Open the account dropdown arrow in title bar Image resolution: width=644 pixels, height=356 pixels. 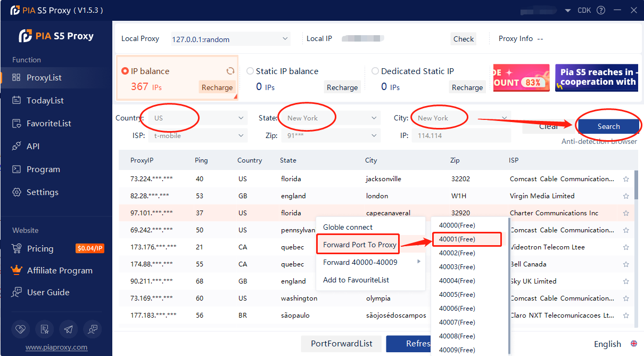(568, 10)
